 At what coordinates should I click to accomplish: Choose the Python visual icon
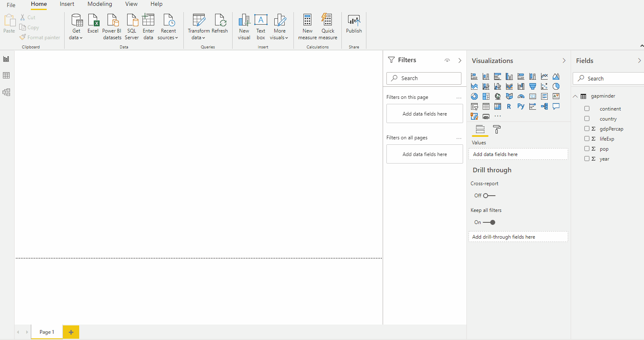pos(521,106)
